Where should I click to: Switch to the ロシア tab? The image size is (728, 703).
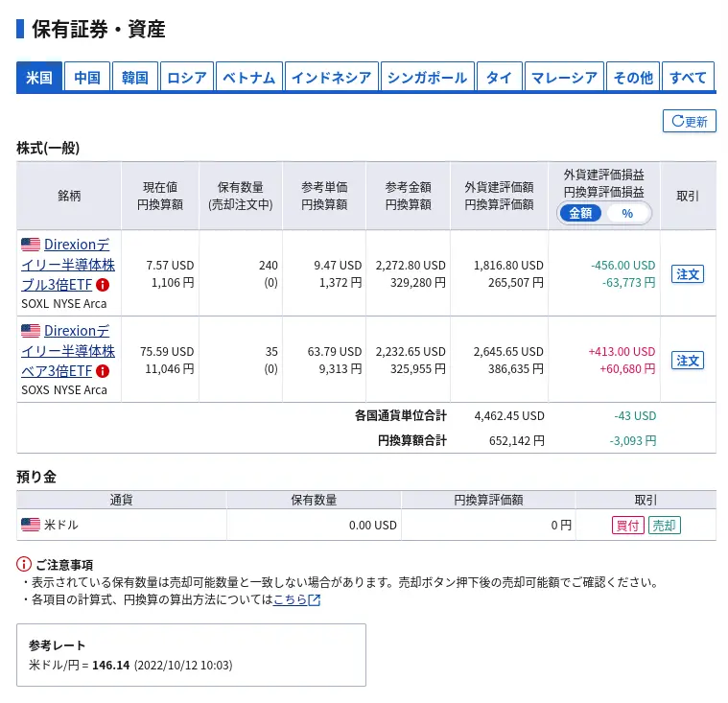click(187, 77)
